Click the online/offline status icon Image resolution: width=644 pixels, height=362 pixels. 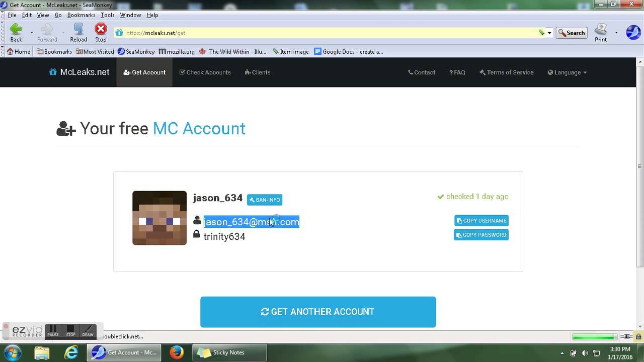pos(627,336)
